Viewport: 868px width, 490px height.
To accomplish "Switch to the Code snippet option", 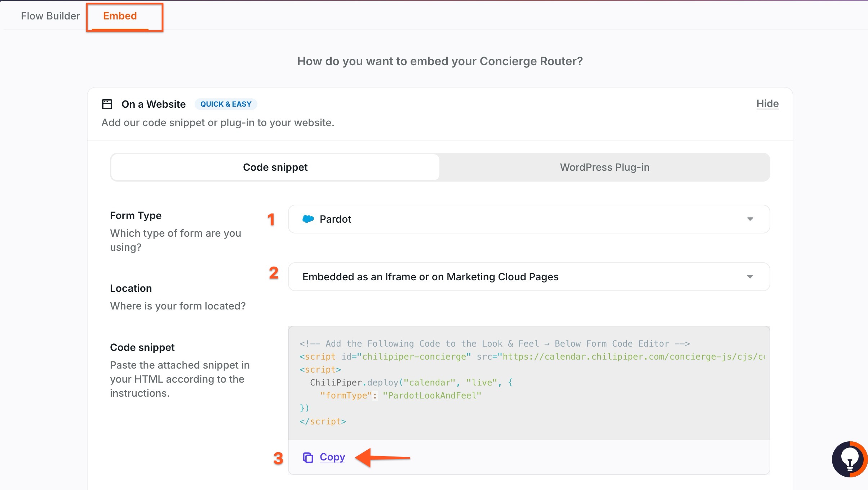I will pos(275,167).
